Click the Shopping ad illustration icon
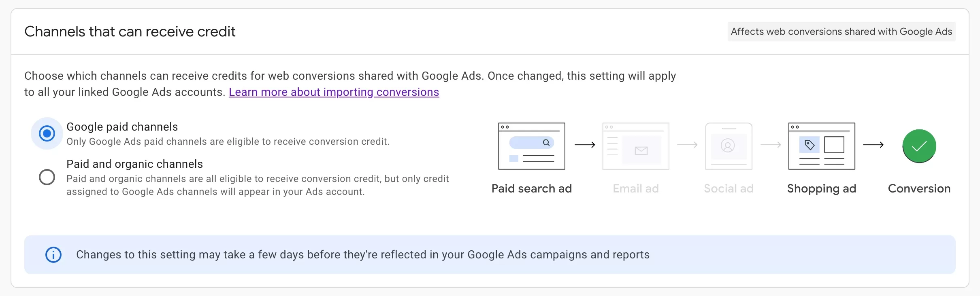The height and width of the screenshot is (296, 980). [x=822, y=146]
